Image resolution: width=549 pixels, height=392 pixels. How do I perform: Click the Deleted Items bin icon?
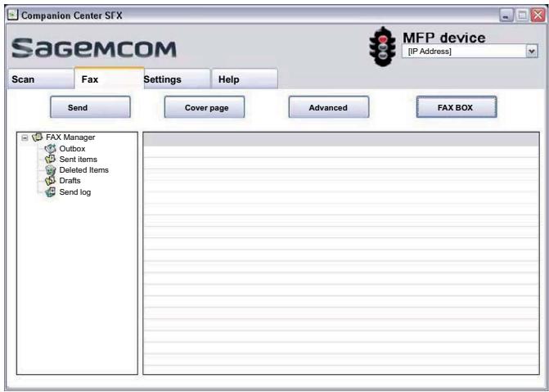pos(51,170)
